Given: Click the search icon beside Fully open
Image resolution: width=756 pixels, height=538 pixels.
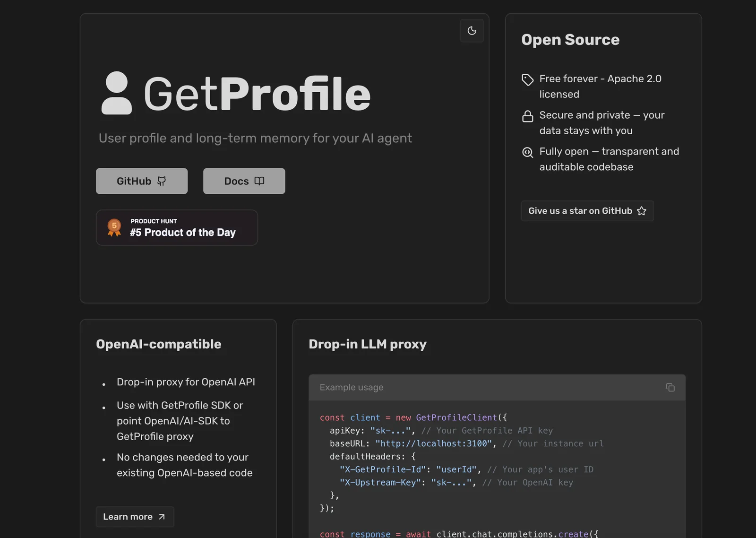Looking at the screenshot, I should 527,152.
